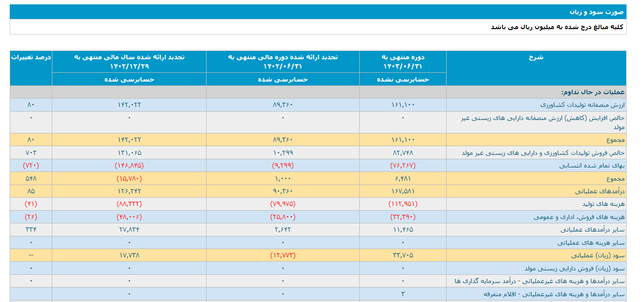This screenshot has height=302, width=644.
Task: Click the ۱۶۷,۵۸۱ operating revenue cell
Action: 403,191
